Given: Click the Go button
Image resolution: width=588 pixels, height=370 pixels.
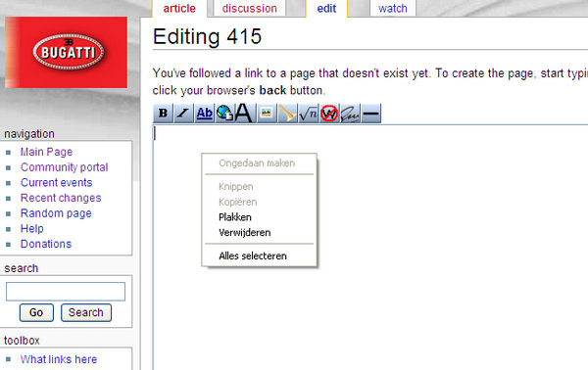Looking at the screenshot, I should (36, 312).
